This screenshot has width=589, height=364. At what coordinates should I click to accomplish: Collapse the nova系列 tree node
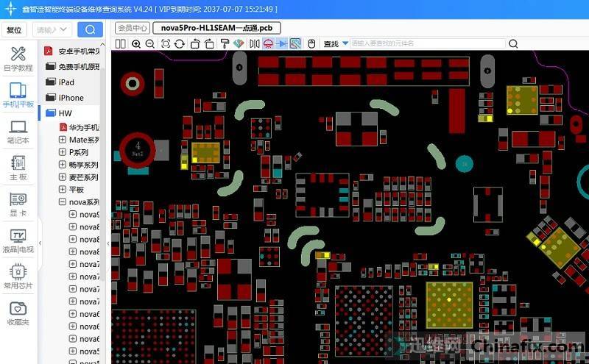tap(63, 201)
